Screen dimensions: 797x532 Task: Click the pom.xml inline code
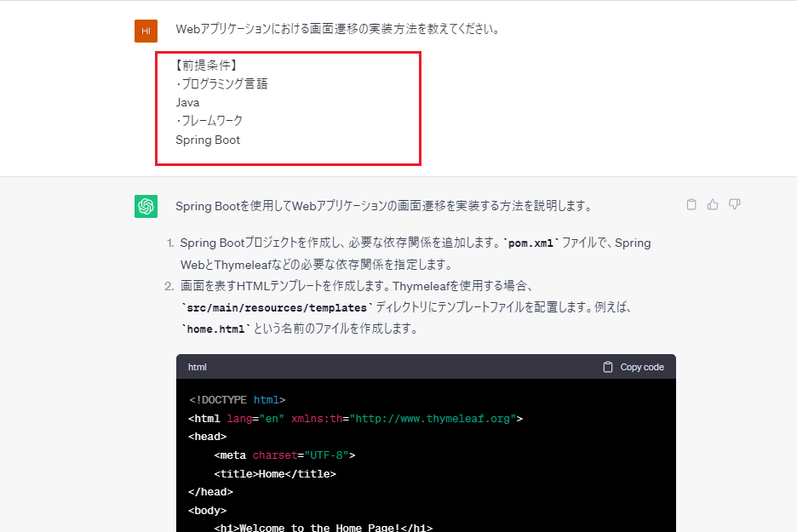(532, 243)
